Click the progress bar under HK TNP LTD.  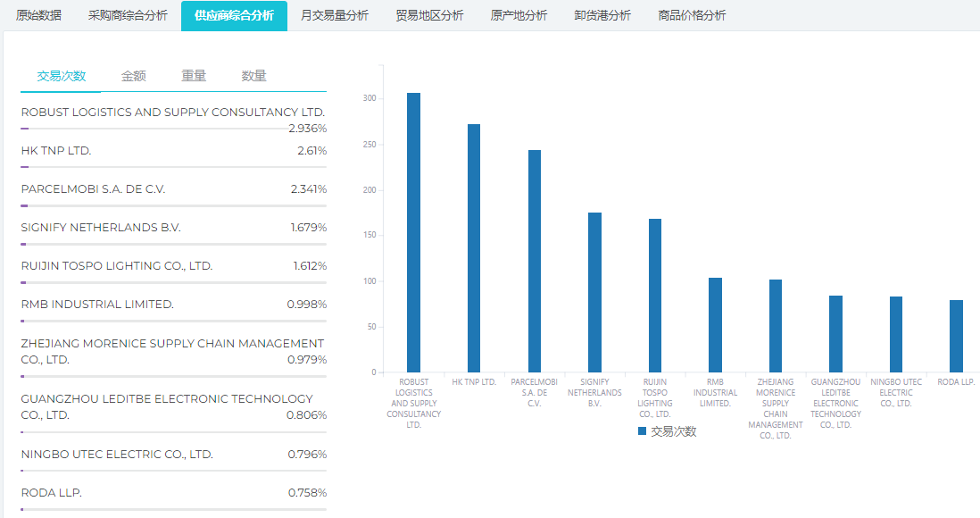click(x=173, y=167)
